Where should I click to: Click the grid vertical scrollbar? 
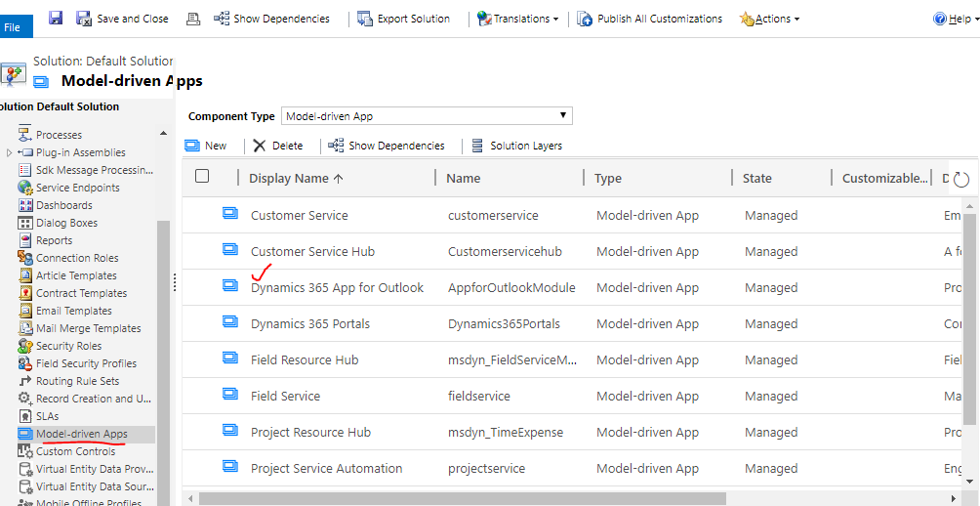pos(970,319)
